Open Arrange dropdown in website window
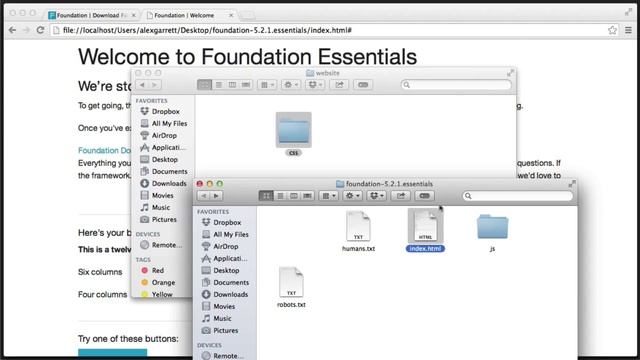 click(267, 84)
